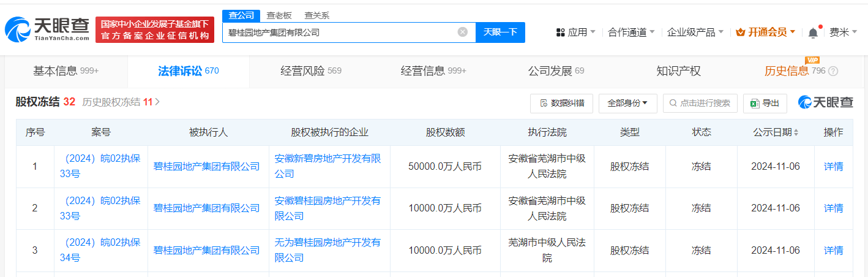Expand the 合作通道 menu
Image resolution: width=868 pixels, height=277 pixels.
(x=631, y=32)
